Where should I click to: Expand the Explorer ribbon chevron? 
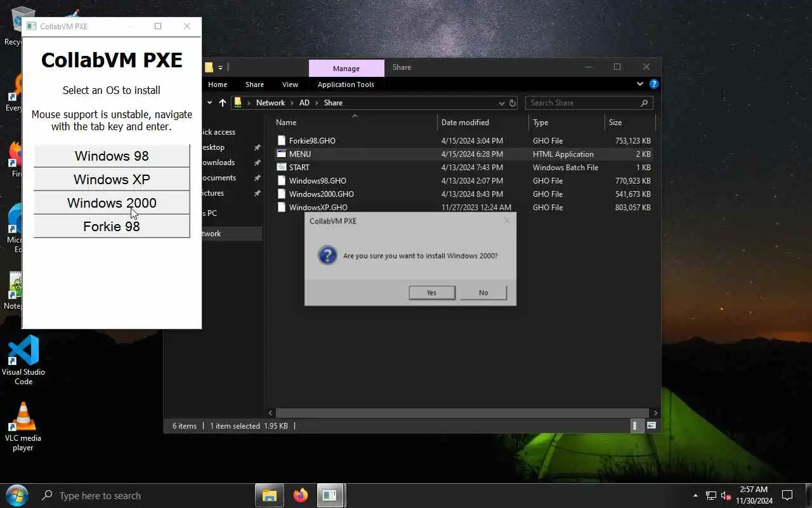click(639, 84)
